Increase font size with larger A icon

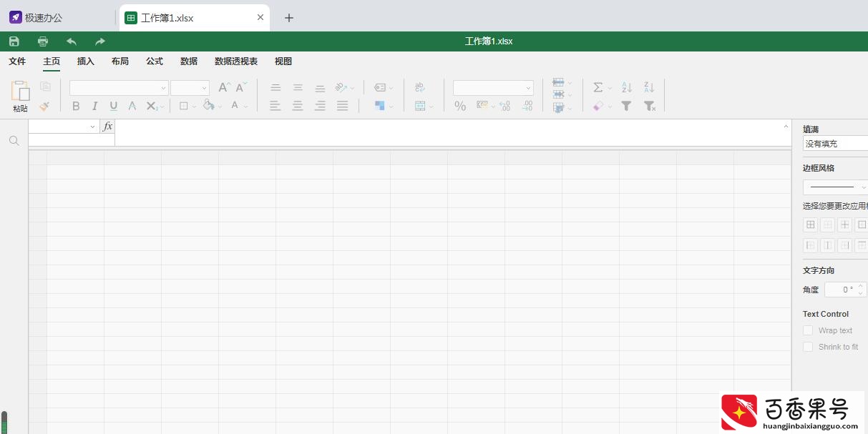coord(223,87)
